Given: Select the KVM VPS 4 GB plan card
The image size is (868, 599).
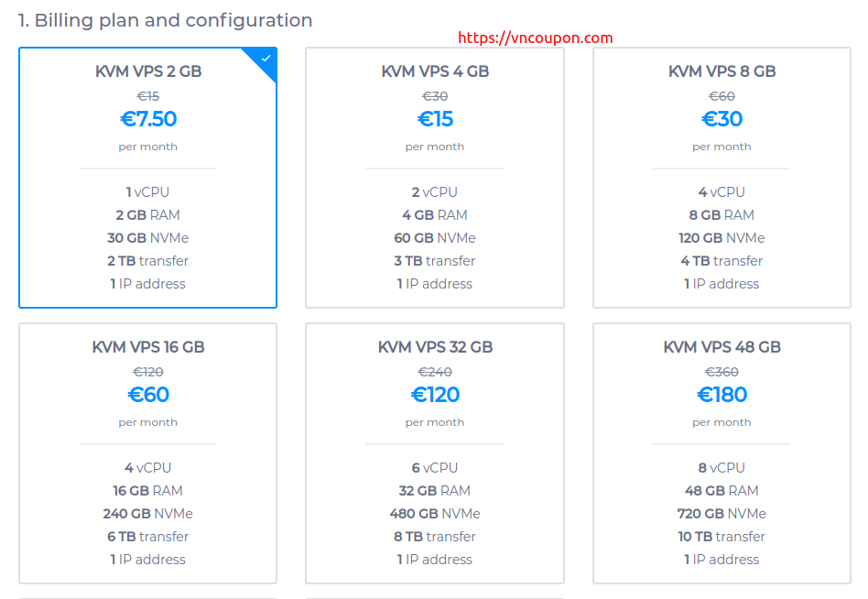Looking at the screenshot, I should click(435, 178).
